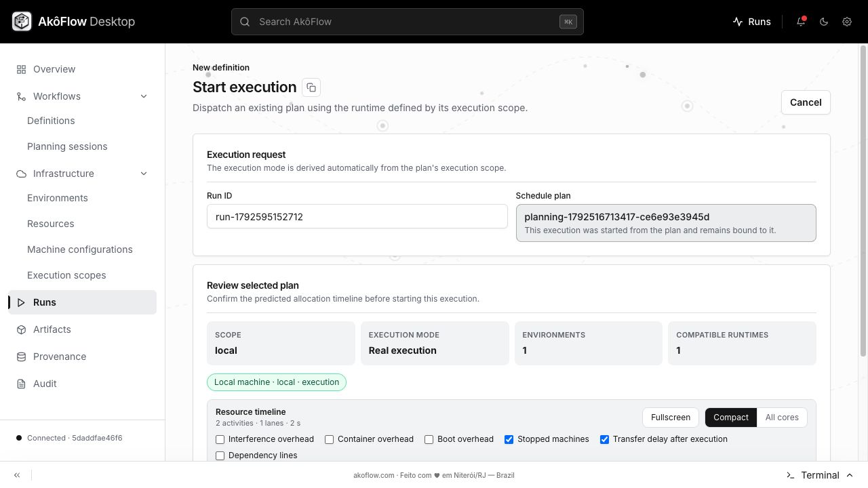This screenshot has height=488, width=868.
Task: Click the Artifacts cube icon
Action: click(x=21, y=329)
